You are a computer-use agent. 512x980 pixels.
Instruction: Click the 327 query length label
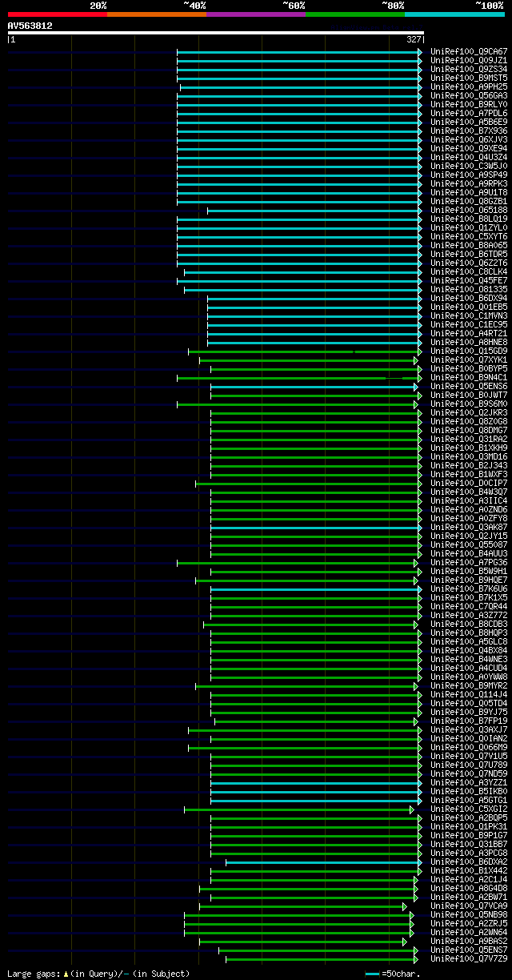point(414,39)
